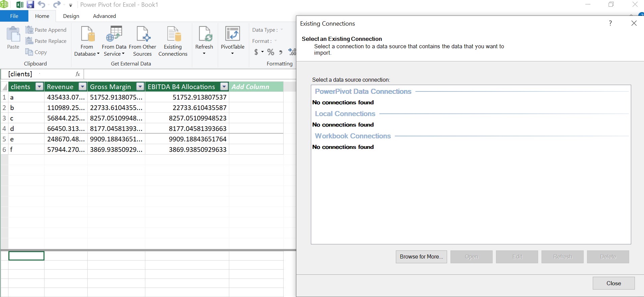
Task: Switch to the Advanced tab
Action: [x=105, y=16]
